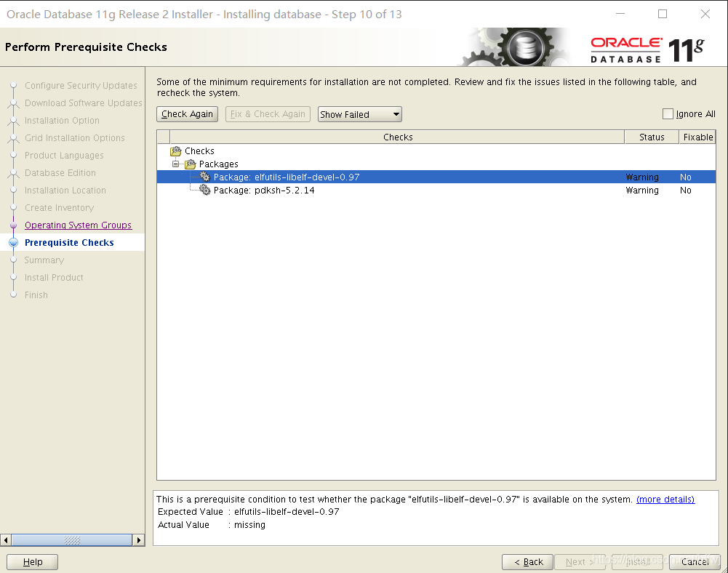Collapse the Packages tree node
The width and height of the screenshot is (728, 573).
click(175, 164)
